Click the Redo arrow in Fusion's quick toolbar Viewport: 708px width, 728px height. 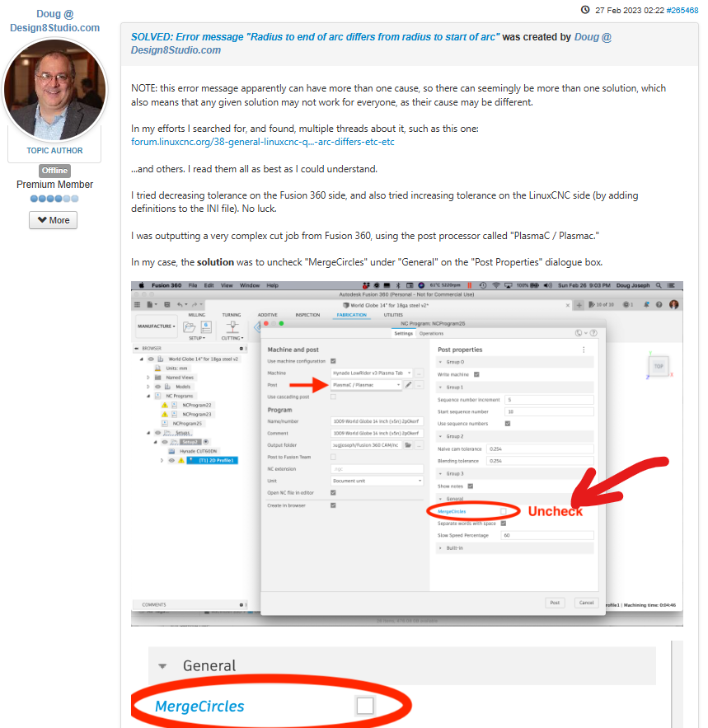(x=195, y=304)
